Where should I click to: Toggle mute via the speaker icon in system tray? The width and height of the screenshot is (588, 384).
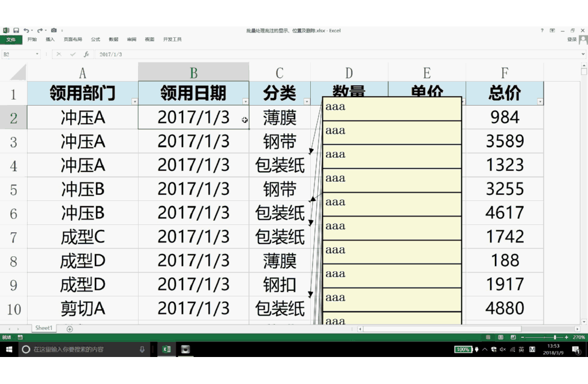pyautogui.click(x=503, y=350)
